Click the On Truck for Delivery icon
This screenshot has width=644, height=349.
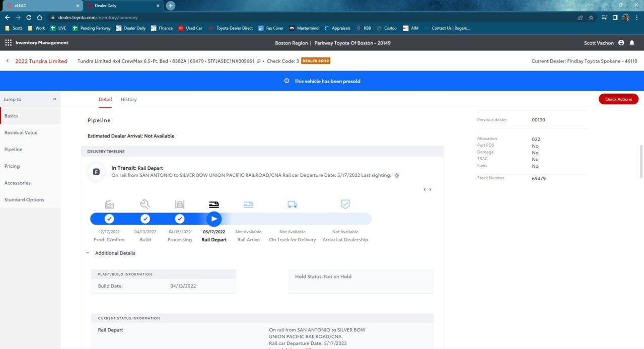tap(293, 204)
